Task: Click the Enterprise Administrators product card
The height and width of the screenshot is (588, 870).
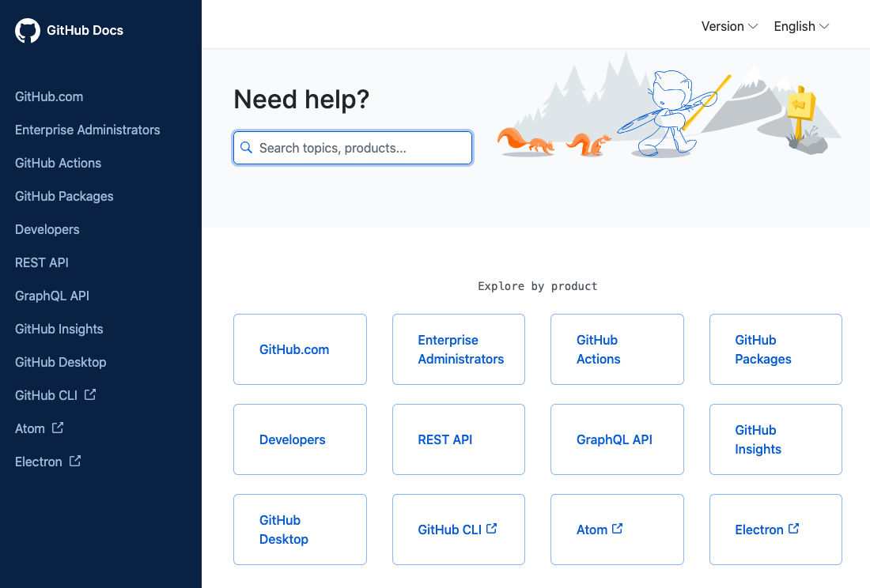Action: [x=458, y=349]
